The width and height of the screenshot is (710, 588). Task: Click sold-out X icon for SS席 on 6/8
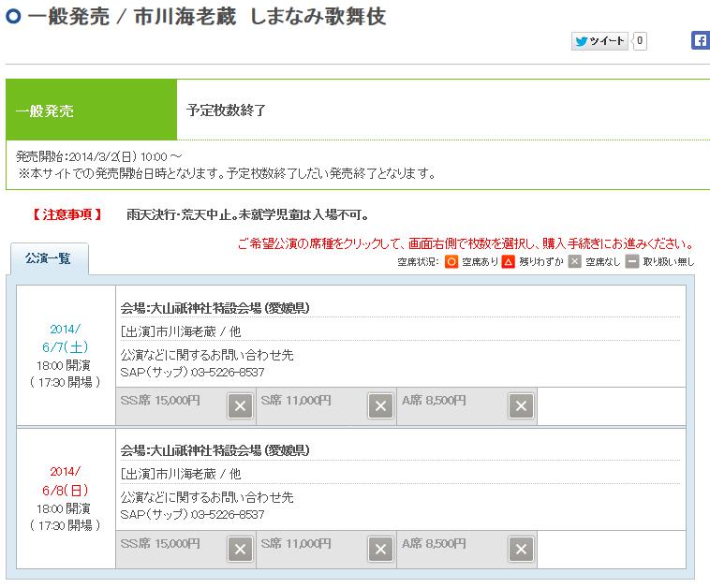pyautogui.click(x=240, y=548)
